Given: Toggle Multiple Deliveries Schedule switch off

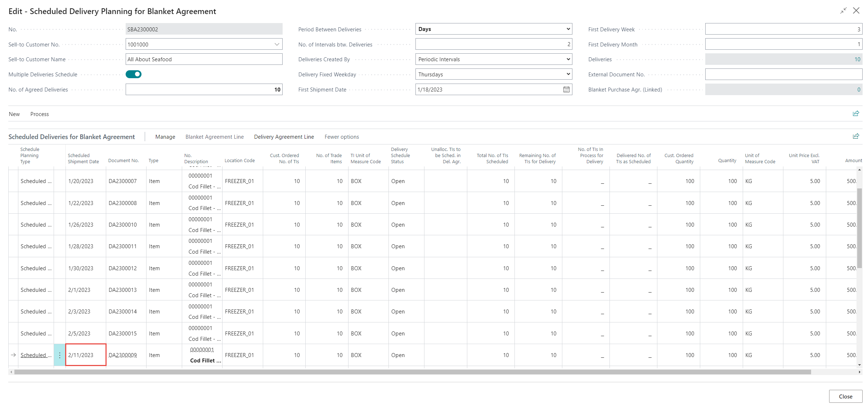Looking at the screenshot, I should point(134,74).
